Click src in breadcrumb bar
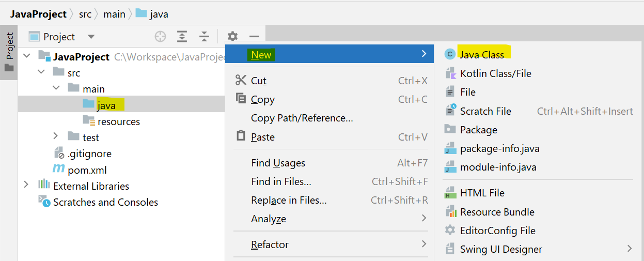 (x=85, y=14)
